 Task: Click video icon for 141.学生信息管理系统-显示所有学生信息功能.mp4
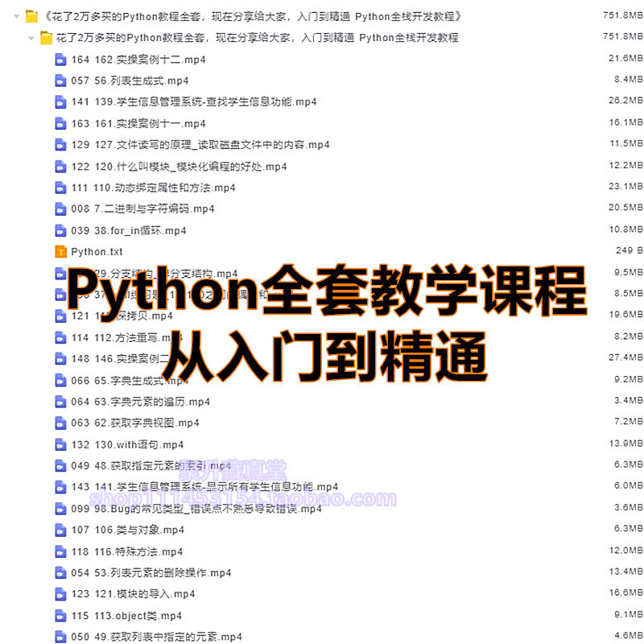point(60,487)
